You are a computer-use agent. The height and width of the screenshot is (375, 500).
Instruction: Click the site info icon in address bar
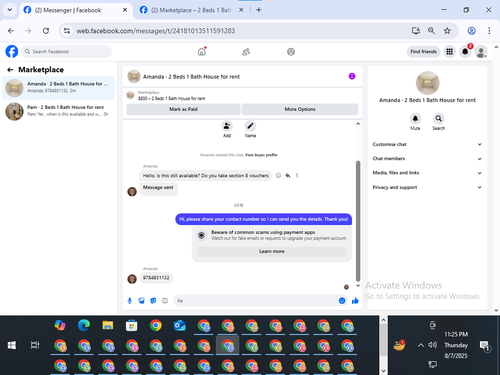click(x=67, y=31)
